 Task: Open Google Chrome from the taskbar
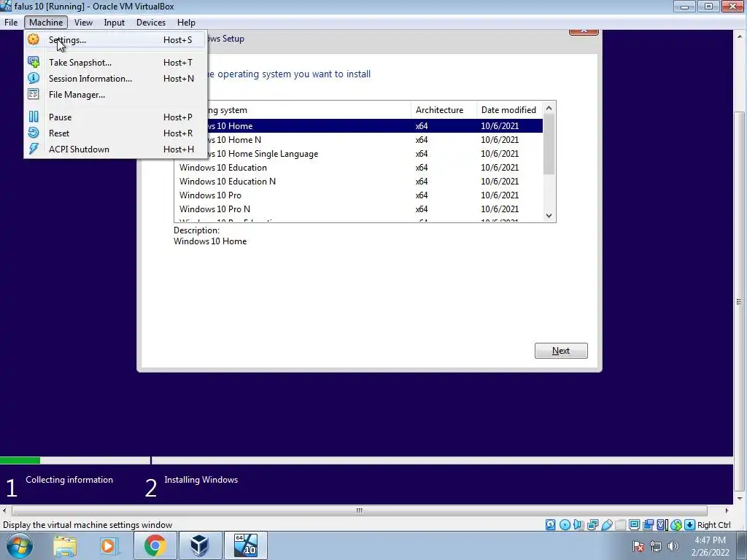point(155,545)
